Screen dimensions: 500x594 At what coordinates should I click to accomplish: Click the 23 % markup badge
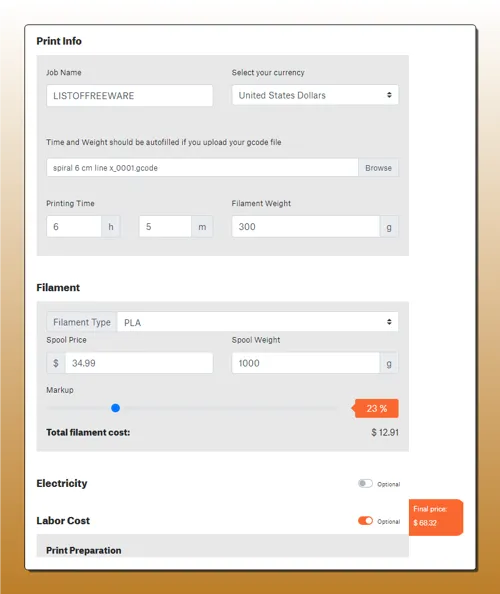(376, 408)
